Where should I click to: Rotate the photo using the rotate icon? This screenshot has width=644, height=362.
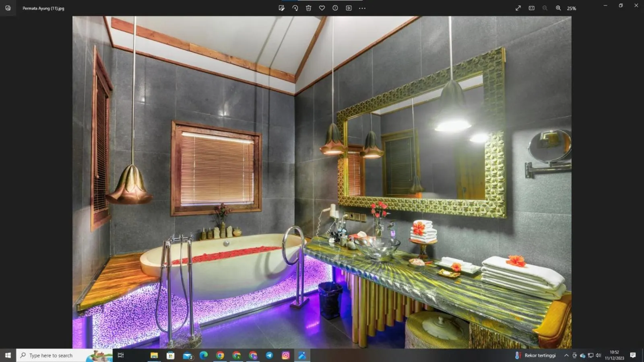point(295,8)
